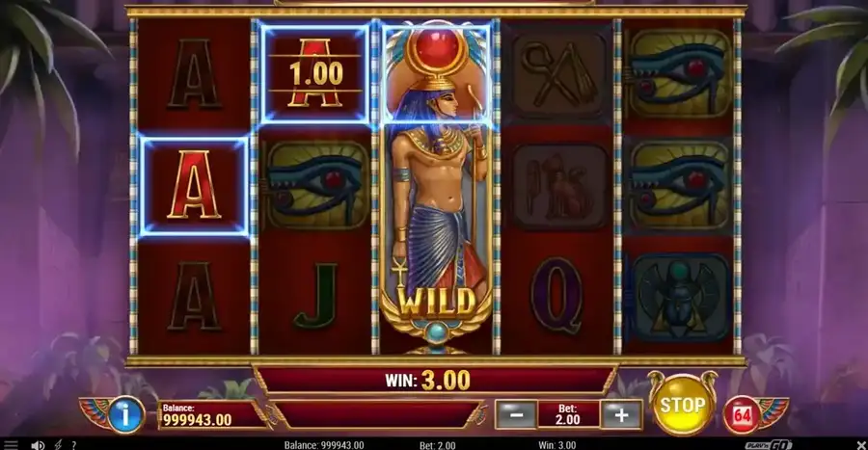Click the ankh and flail symbol
This screenshot has width=868, height=450.
click(x=558, y=73)
